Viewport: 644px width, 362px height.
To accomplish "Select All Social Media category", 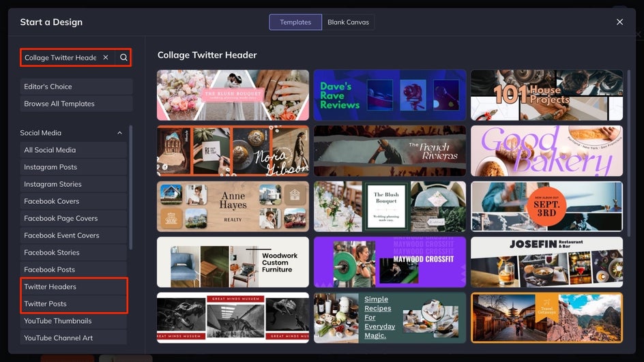I will coord(74,150).
